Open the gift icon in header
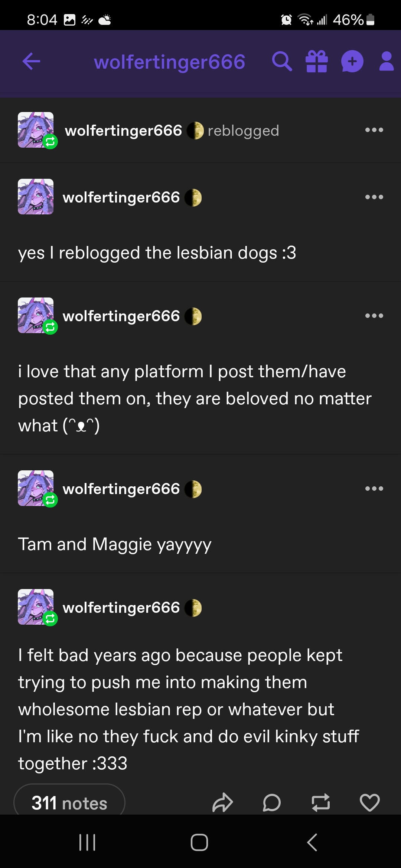 coord(317,62)
